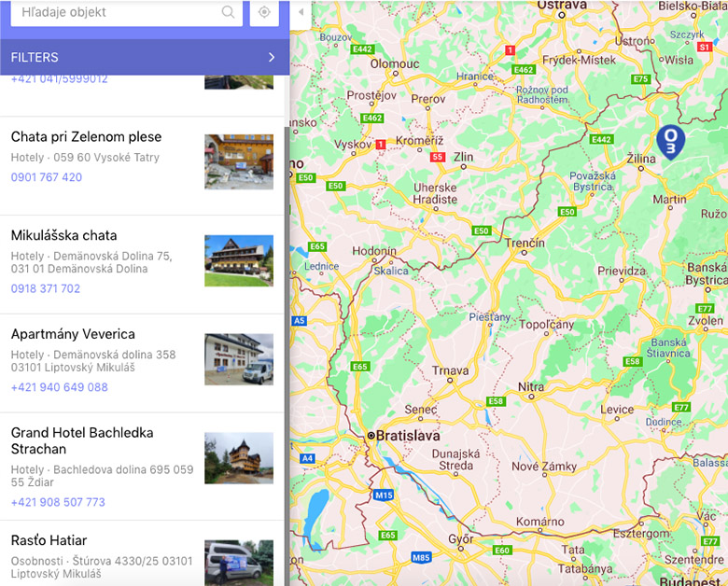Viewport: 728px width, 586px height.
Task: Click the Kroměříž label on map
Action: click(x=420, y=140)
